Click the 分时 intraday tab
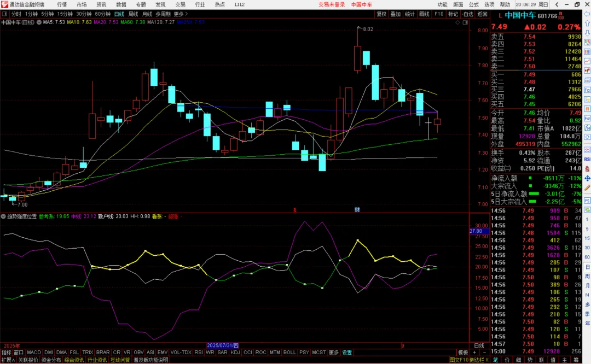This screenshot has height=364, width=591. pos(16,14)
